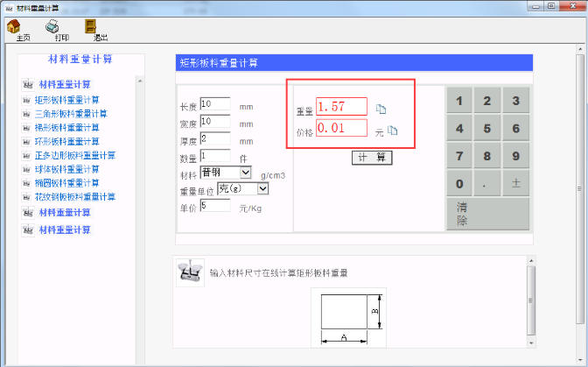This screenshot has width=588, height=367.
Task: Click the 单价 input field
Action: coord(215,205)
